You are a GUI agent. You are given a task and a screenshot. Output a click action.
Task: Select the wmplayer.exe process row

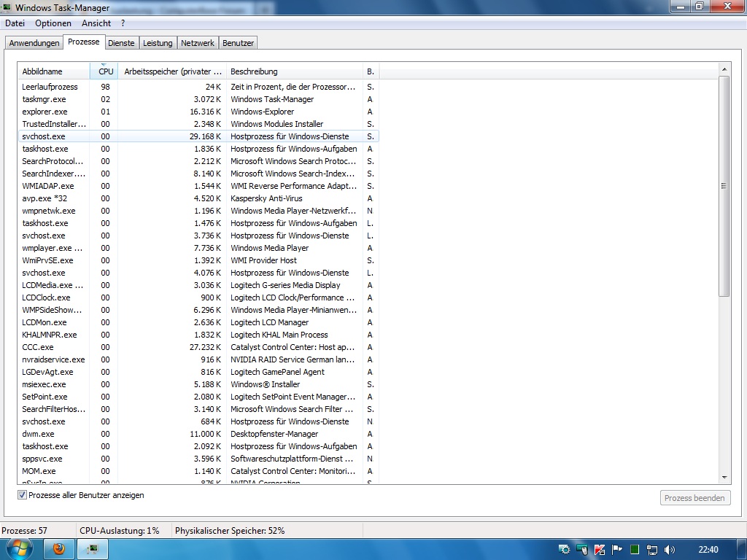[x=198, y=248]
